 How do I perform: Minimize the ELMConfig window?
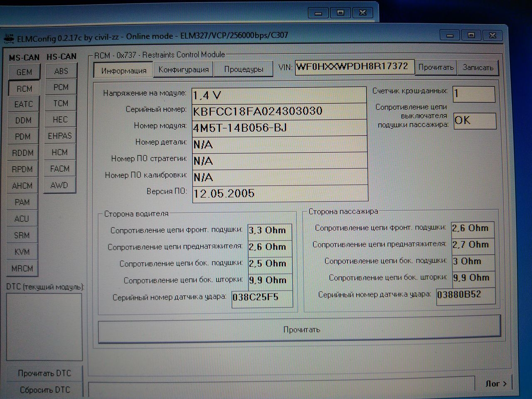tap(450, 35)
